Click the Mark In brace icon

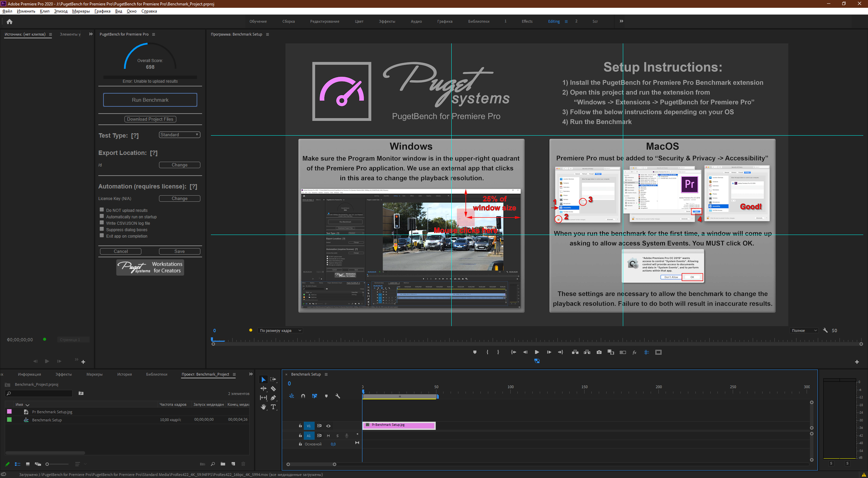click(x=487, y=352)
